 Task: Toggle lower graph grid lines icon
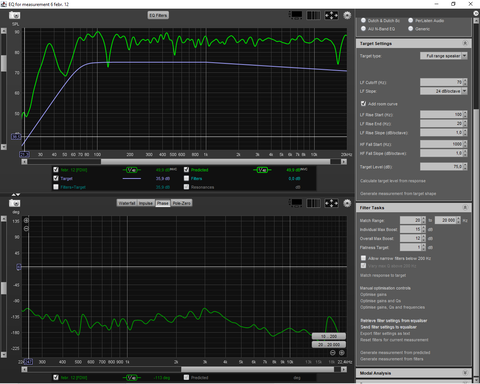(313, 203)
